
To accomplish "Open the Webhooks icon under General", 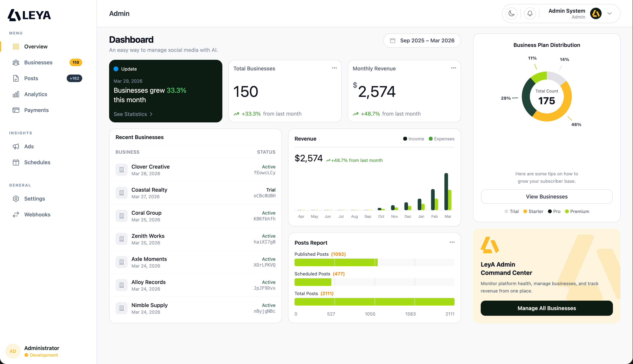I will (16, 214).
